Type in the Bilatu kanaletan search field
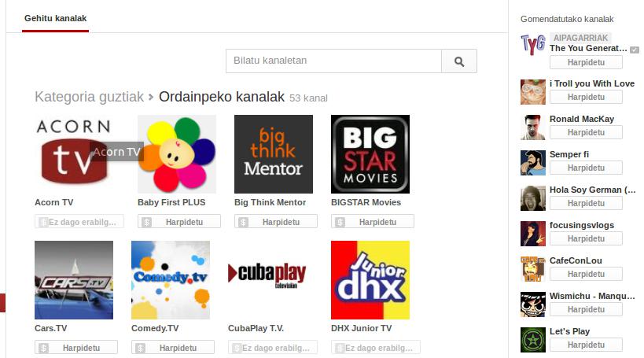 pos(333,61)
